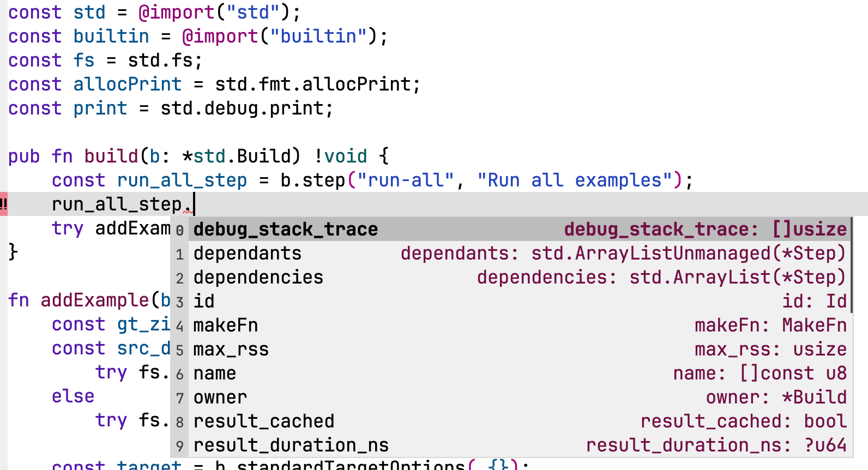Click the "run-all" string literal
The image size is (868, 470).
click(x=405, y=180)
